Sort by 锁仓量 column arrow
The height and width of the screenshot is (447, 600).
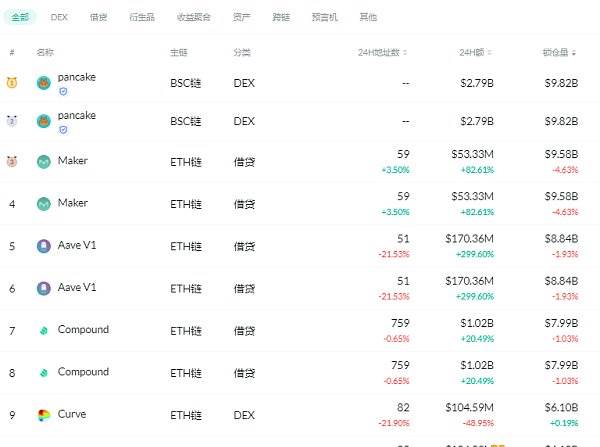[x=574, y=53]
